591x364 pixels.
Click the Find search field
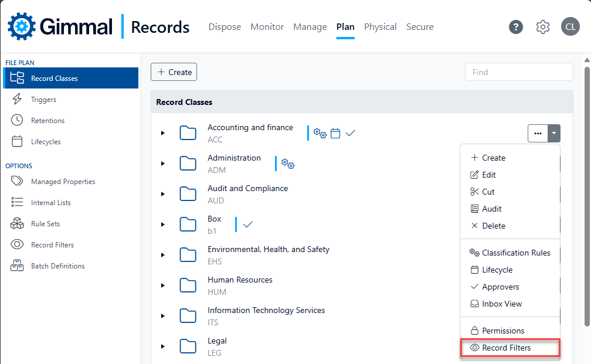(518, 72)
